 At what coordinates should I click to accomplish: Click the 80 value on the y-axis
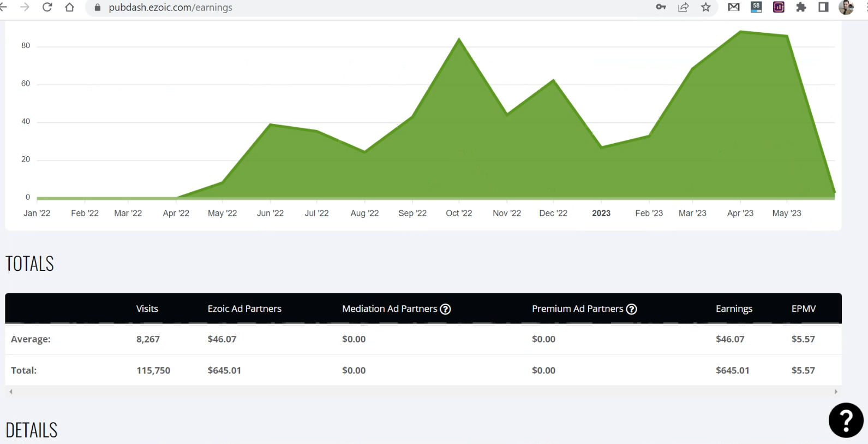[26, 45]
